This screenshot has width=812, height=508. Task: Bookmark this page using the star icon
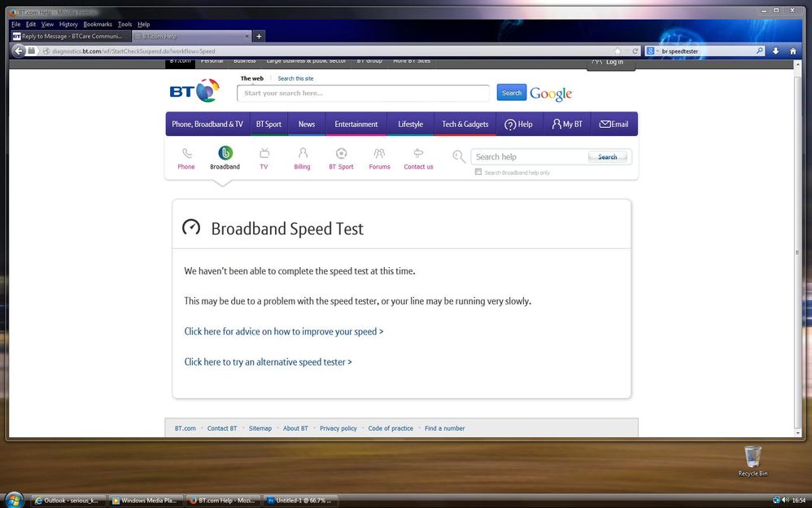click(618, 50)
